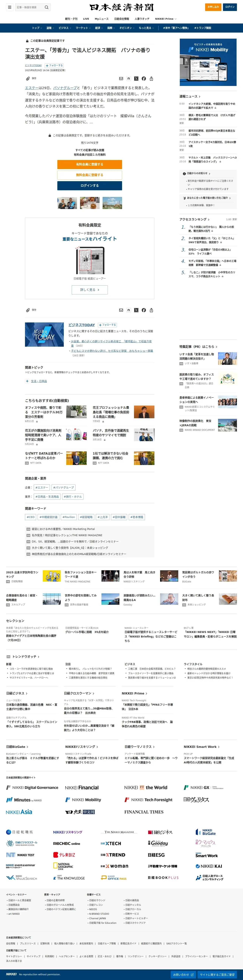
Task: Click the FINANCIAL TIMES logo
Action: pyautogui.click(x=144, y=812)
